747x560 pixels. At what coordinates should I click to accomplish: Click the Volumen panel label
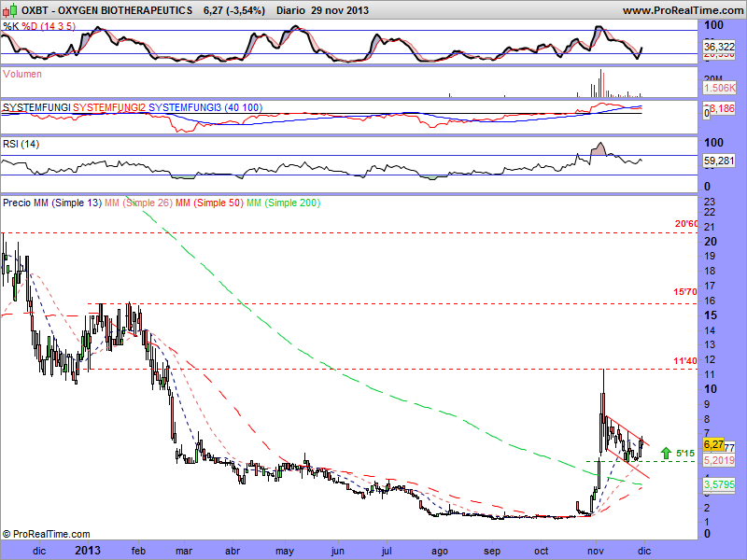tap(21, 74)
